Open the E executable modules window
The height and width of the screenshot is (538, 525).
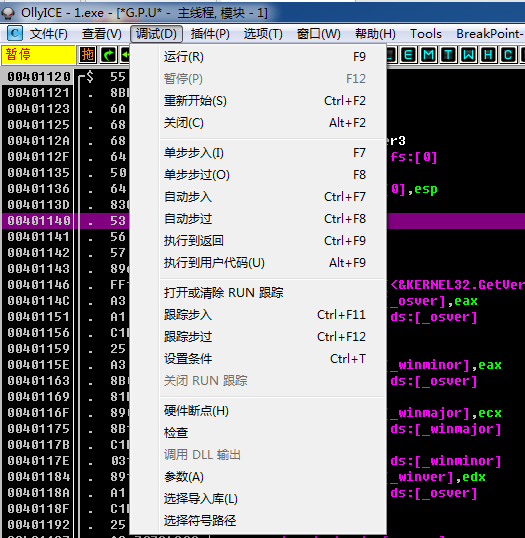coord(408,55)
